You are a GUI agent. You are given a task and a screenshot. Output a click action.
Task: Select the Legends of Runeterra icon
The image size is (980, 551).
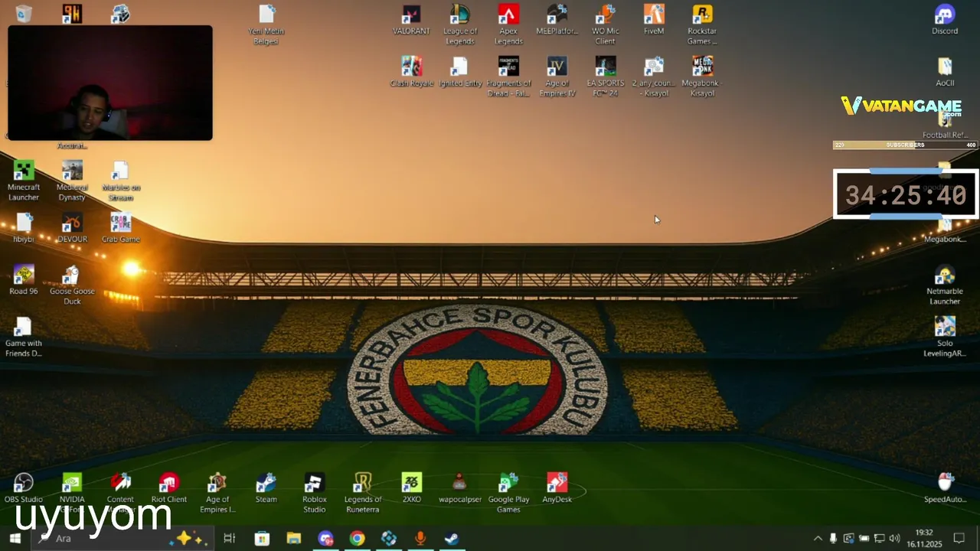[x=363, y=492]
